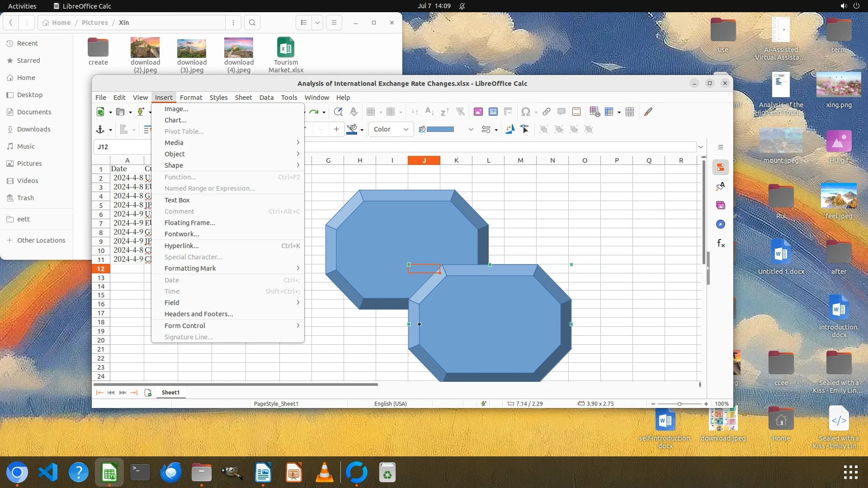Open the Functions deck in the sidebar
Image resolution: width=868 pixels, height=488 pixels.
721,244
